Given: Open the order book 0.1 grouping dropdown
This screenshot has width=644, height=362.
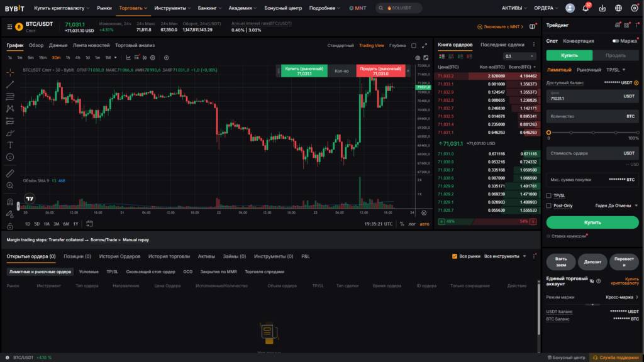Looking at the screenshot, I should coord(520,56).
